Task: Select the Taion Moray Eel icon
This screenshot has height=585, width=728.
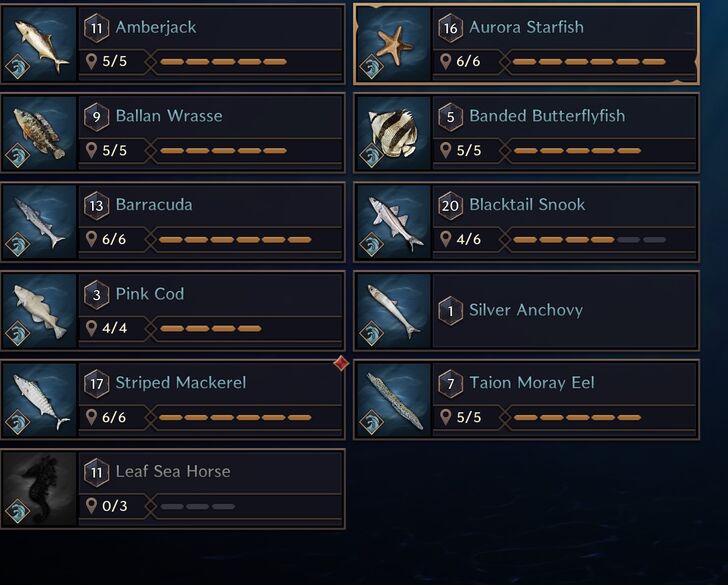Action: (393, 400)
